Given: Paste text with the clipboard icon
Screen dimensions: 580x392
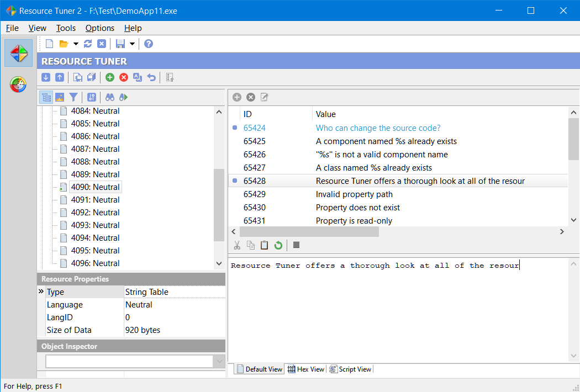Looking at the screenshot, I should coord(264,245).
